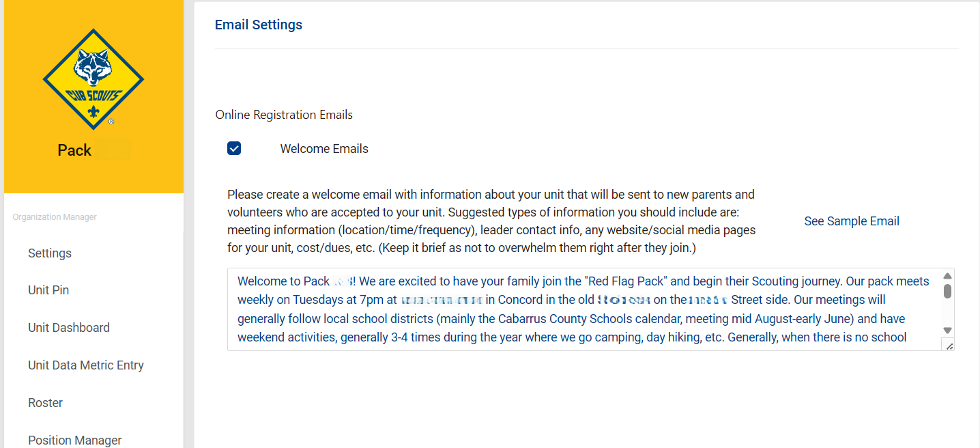Click the welcome email scrollbar thumb
The height and width of the screenshot is (448, 980).
[947, 292]
